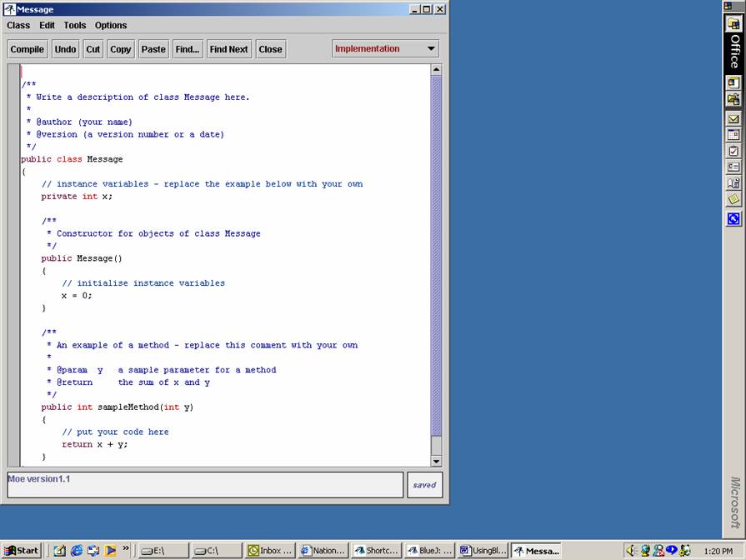Click the editor vertical scrollbar thumb

point(436,256)
